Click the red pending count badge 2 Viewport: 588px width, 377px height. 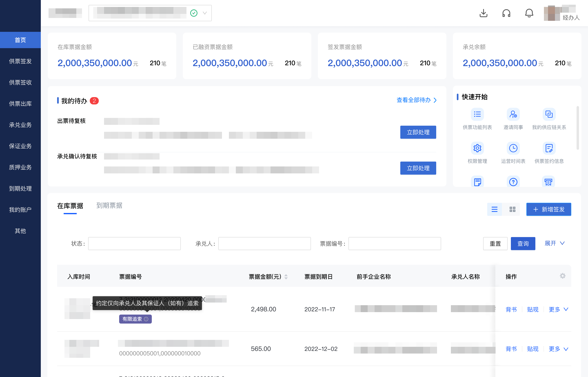(94, 101)
